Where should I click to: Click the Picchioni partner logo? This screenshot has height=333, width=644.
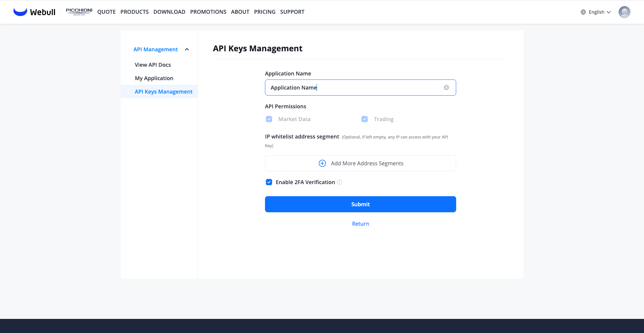click(79, 12)
